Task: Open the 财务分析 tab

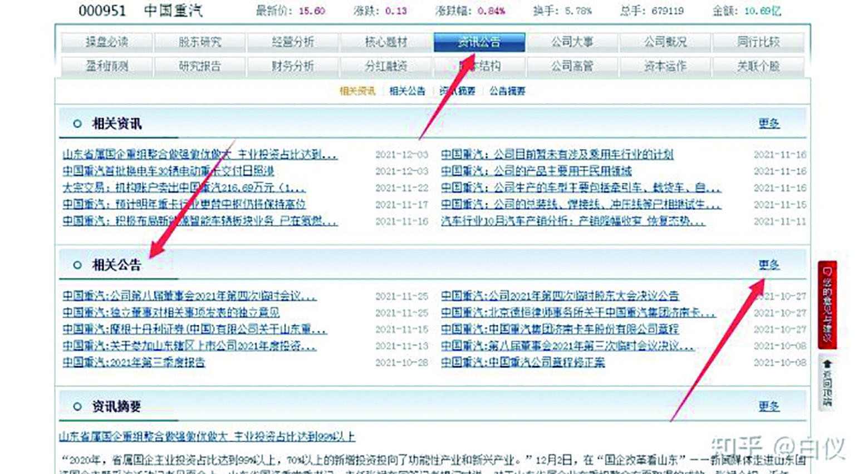Action: pos(293,66)
